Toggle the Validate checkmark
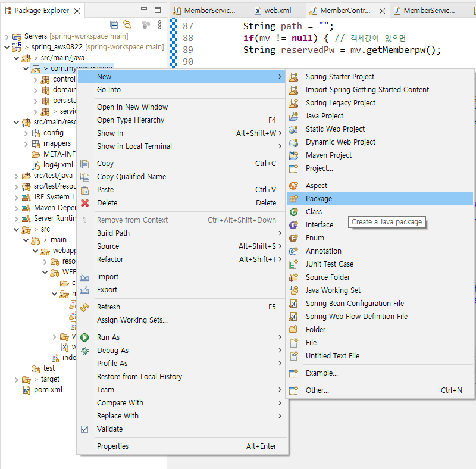 pyautogui.click(x=84, y=429)
